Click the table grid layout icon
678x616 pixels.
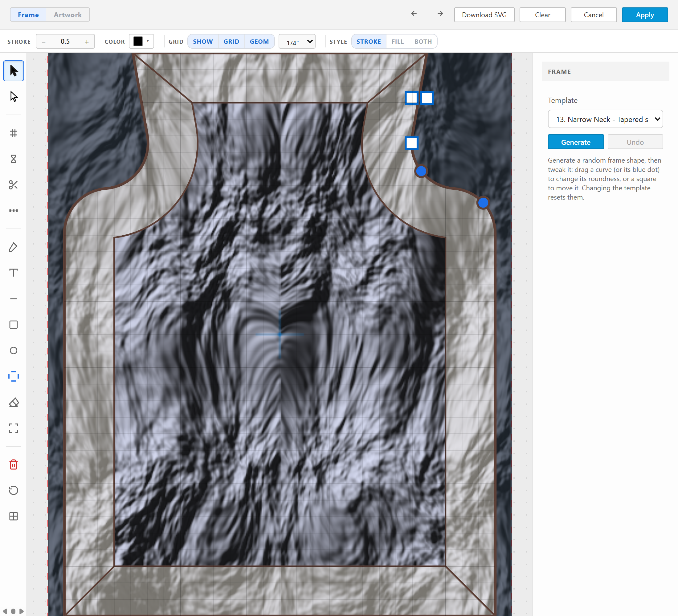point(14,516)
